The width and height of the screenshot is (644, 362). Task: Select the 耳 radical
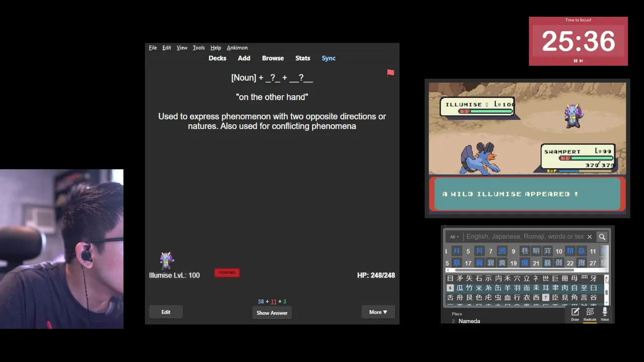pyautogui.click(x=546, y=288)
